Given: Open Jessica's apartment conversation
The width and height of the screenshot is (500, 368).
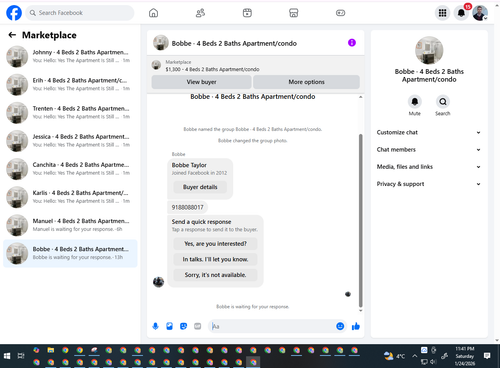Looking at the screenshot, I should coord(70,141).
